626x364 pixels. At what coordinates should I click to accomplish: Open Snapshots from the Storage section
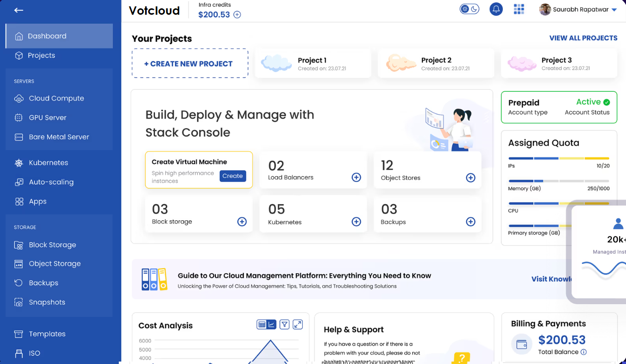[46, 302]
